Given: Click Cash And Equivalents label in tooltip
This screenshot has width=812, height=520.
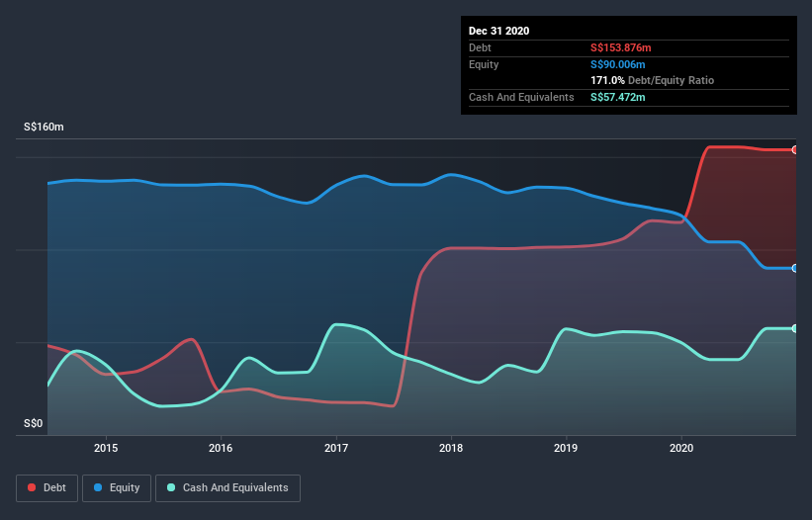Looking at the screenshot, I should (521, 97).
